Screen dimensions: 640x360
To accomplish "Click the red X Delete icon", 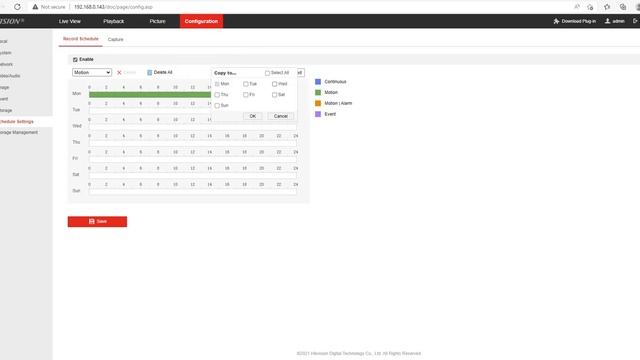I will click(119, 72).
